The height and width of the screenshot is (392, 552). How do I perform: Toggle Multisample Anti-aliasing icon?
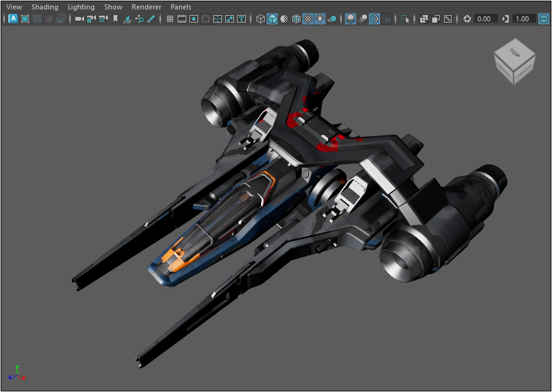374,19
